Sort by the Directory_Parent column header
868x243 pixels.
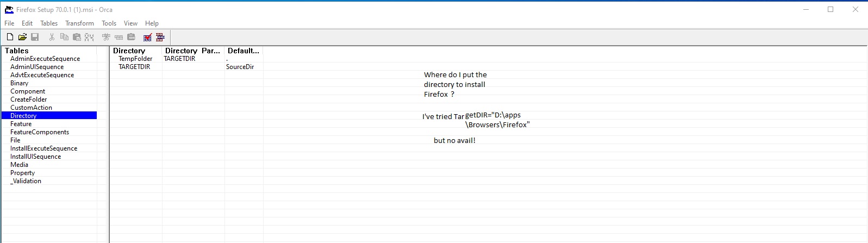(193, 51)
